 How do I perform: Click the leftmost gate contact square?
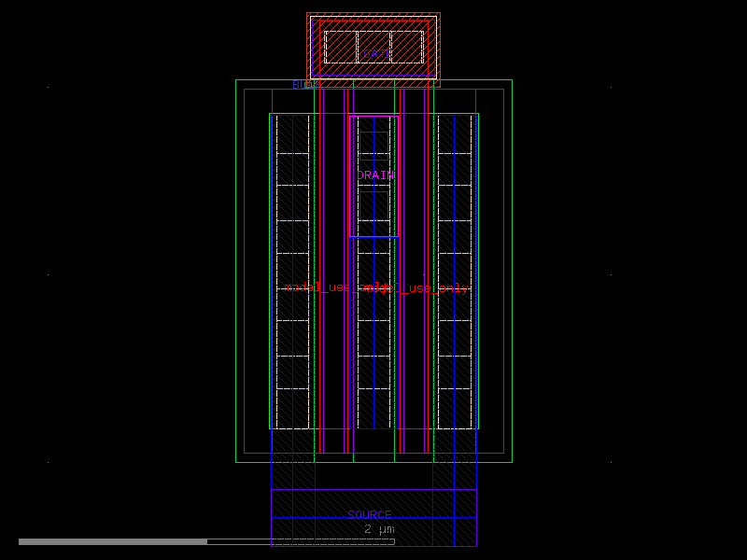coord(338,49)
